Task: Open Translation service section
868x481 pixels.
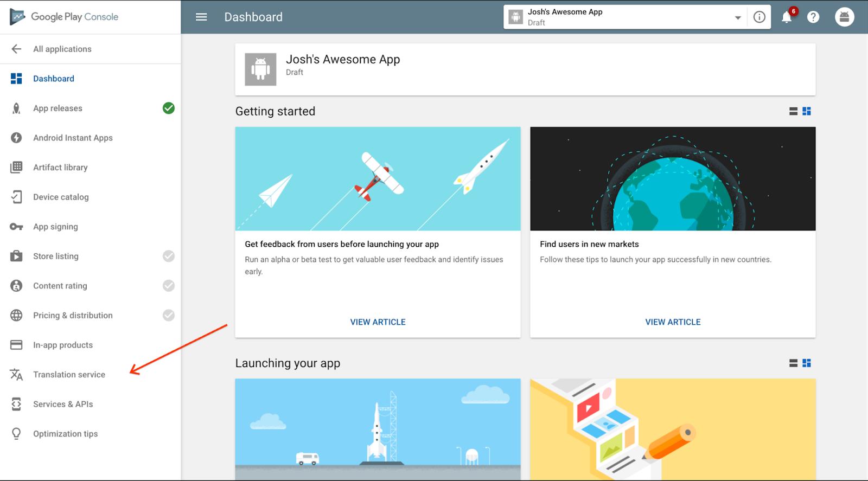Action: coord(91,374)
